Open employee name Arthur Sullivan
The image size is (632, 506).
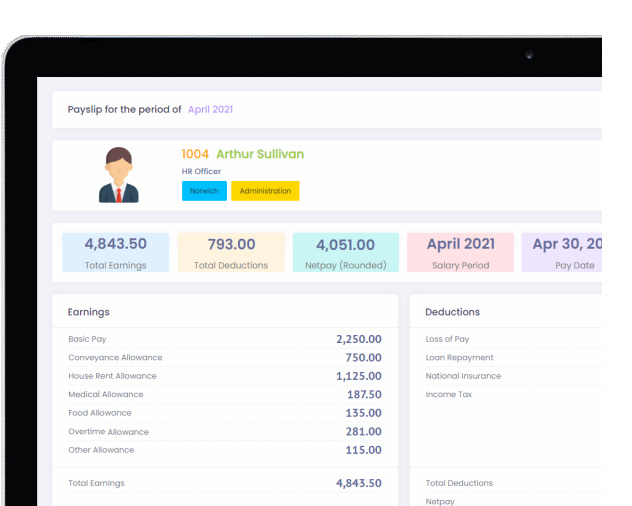(260, 154)
